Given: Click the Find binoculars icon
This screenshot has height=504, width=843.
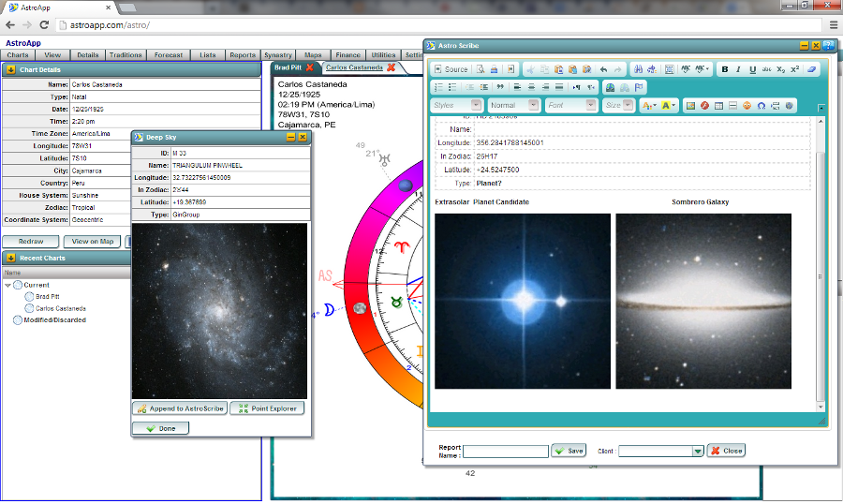Looking at the screenshot, I should pyautogui.click(x=637, y=69).
